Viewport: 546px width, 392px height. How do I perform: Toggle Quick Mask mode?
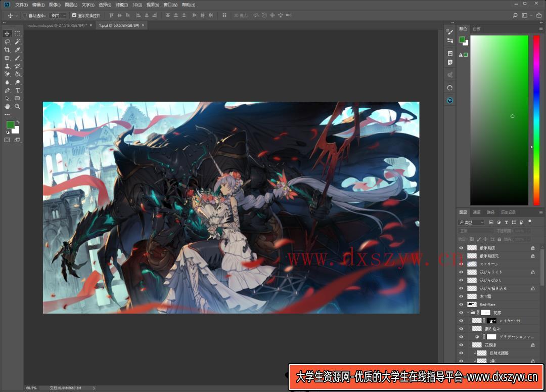tap(7, 140)
